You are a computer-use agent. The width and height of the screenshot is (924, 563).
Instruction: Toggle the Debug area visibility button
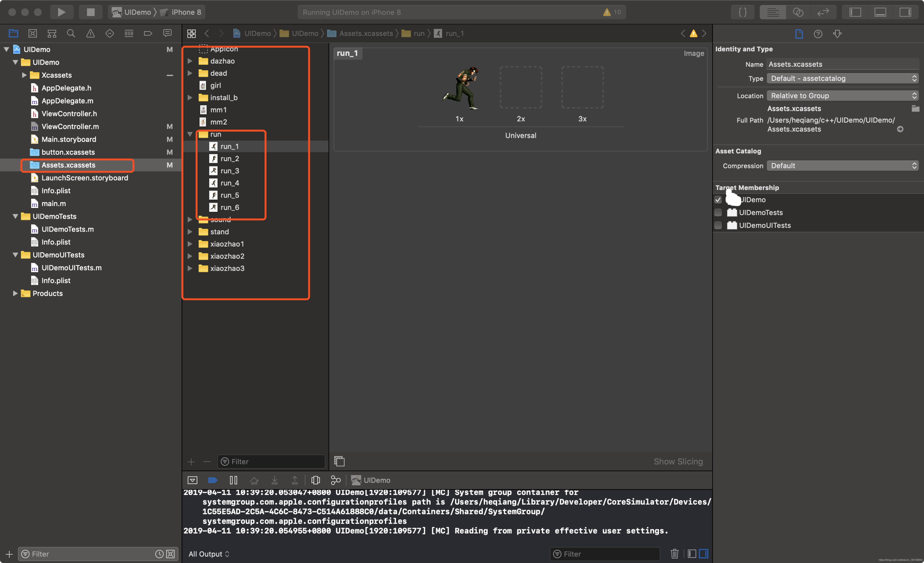click(x=880, y=12)
